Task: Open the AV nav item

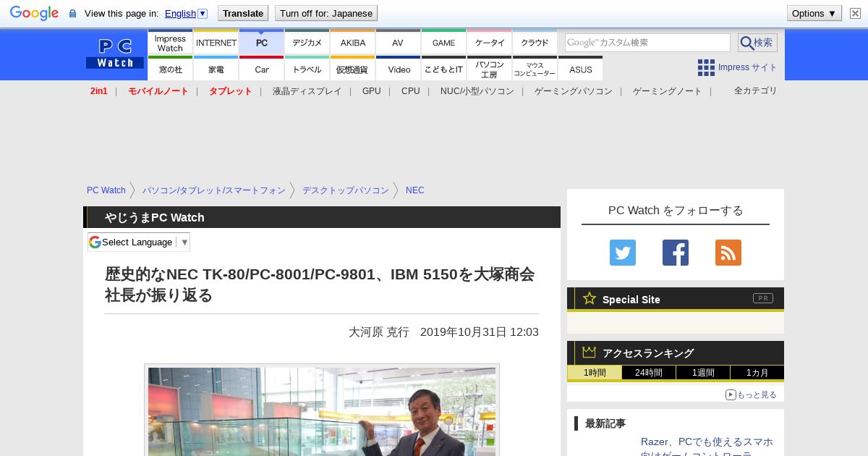Action: click(x=398, y=43)
